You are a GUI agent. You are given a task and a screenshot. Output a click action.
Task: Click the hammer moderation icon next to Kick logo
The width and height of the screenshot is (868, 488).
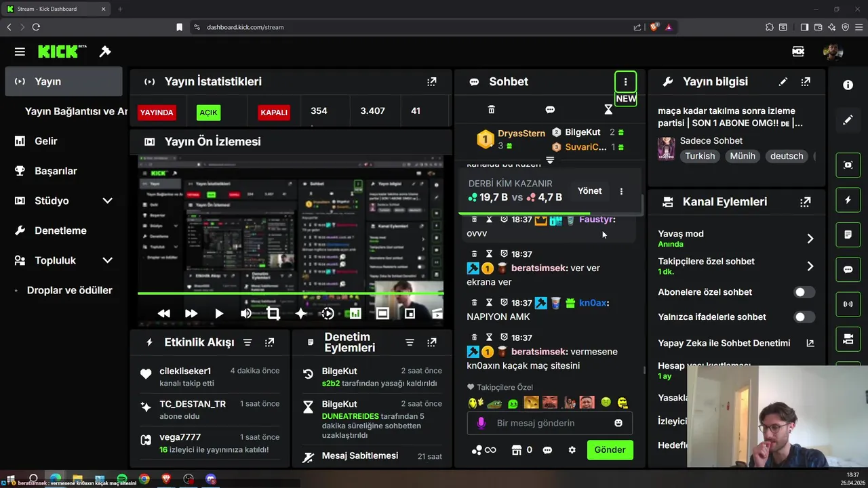point(105,52)
